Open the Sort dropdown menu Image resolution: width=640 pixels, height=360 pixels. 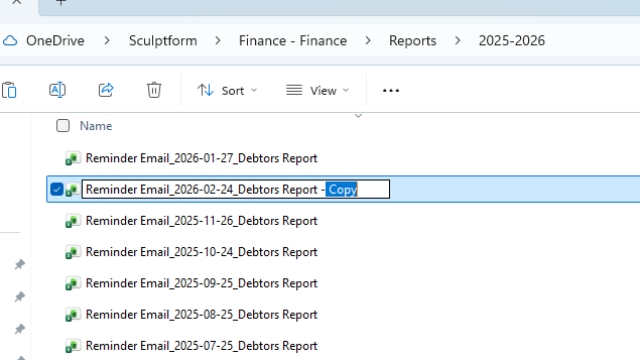[227, 90]
